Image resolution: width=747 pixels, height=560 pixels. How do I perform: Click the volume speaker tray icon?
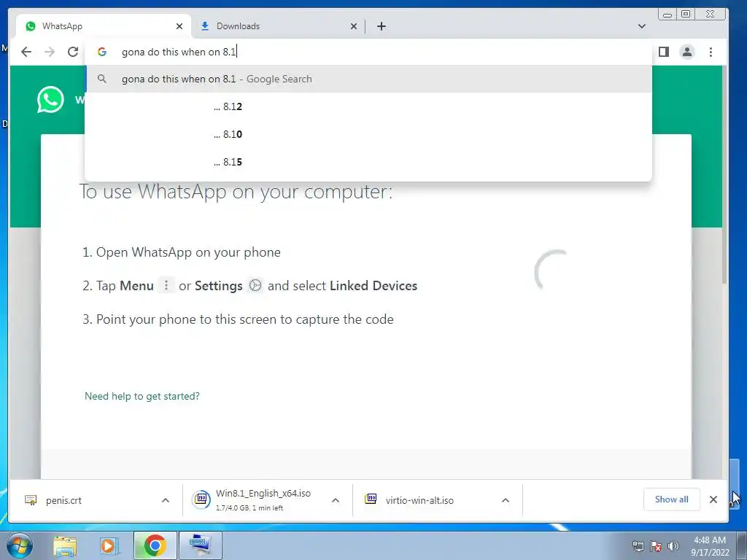(x=673, y=546)
